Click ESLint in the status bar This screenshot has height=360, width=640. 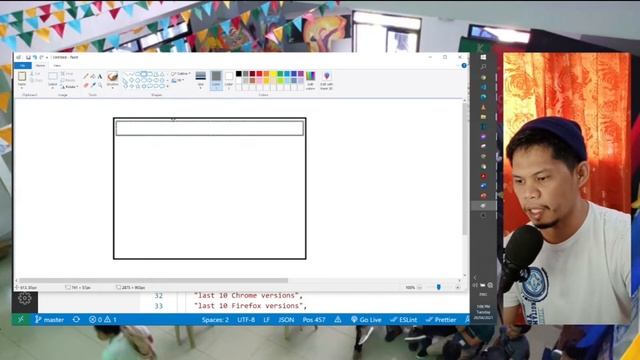click(404, 320)
